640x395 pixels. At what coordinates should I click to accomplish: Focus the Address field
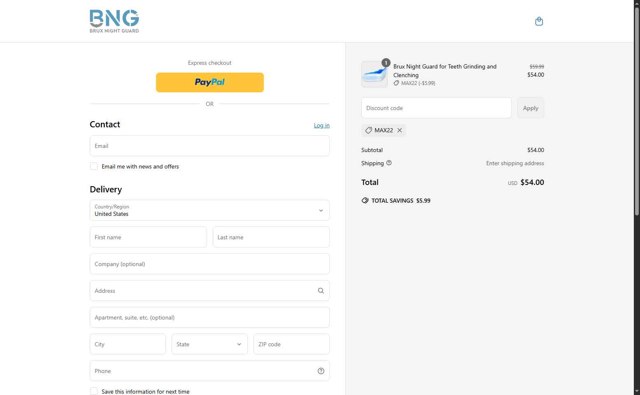coord(209,291)
